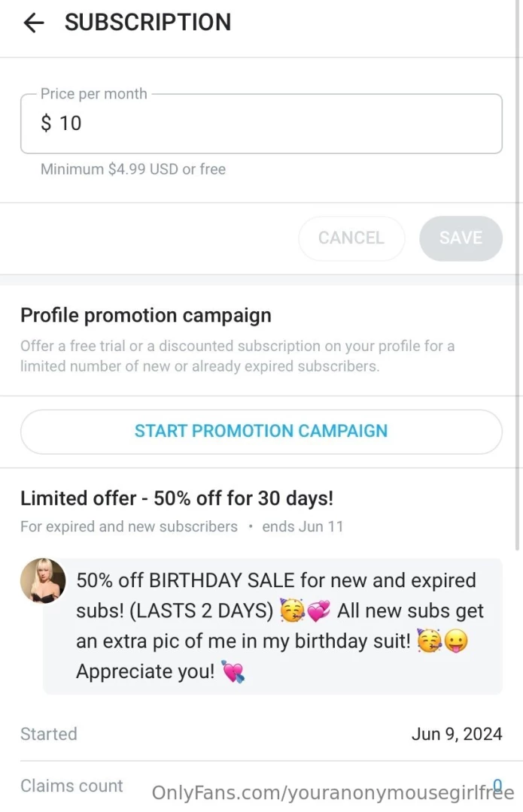The width and height of the screenshot is (523, 812).
Task: Select the dollar sign in the price field
Action: click(x=46, y=123)
